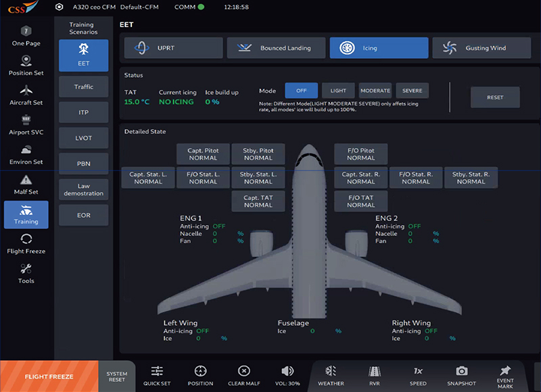Adjust volume via speaker icon
The image size is (541, 392).
287,371
